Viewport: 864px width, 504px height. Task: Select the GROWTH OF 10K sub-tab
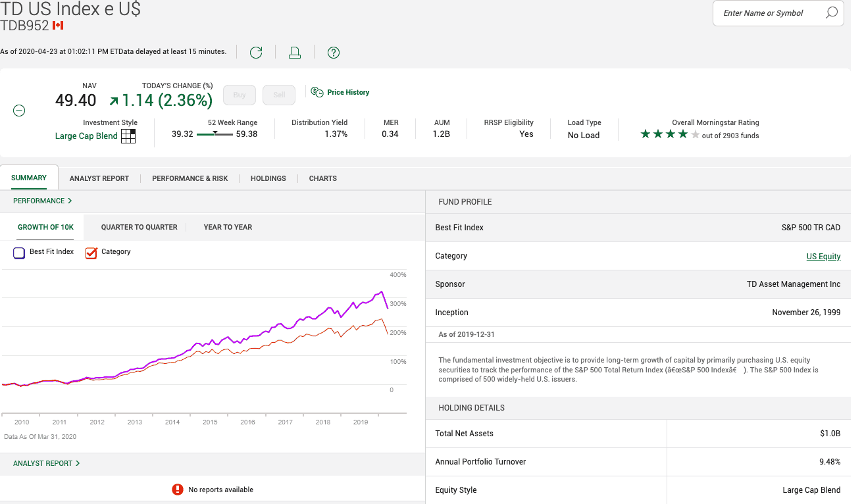point(45,227)
